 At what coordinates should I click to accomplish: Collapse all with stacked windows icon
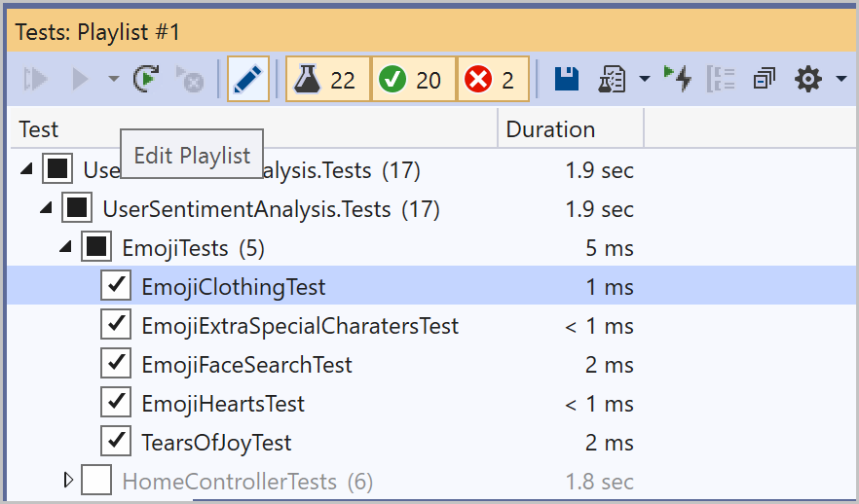pos(764,79)
